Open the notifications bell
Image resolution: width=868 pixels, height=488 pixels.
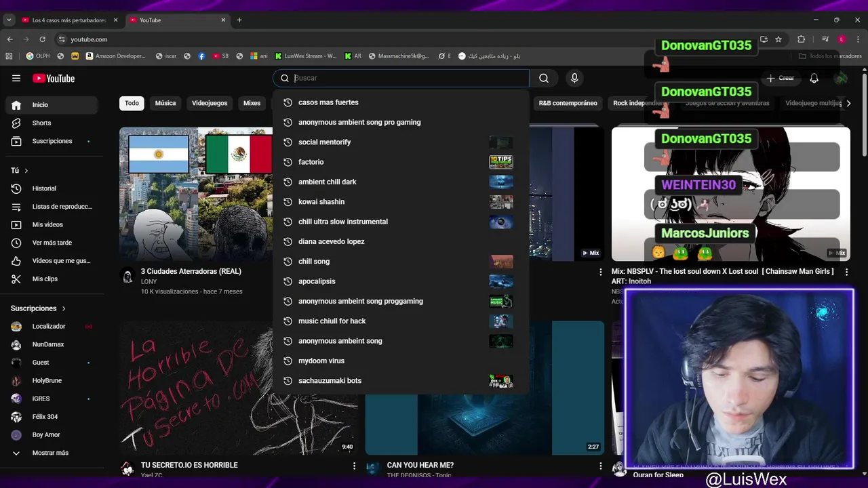tap(814, 78)
